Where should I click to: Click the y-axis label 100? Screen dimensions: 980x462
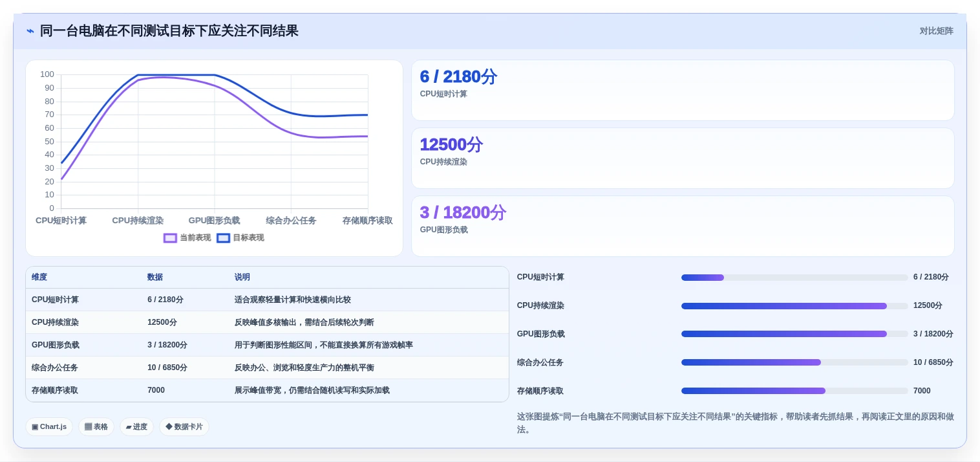pyautogui.click(x=47, y=74)
